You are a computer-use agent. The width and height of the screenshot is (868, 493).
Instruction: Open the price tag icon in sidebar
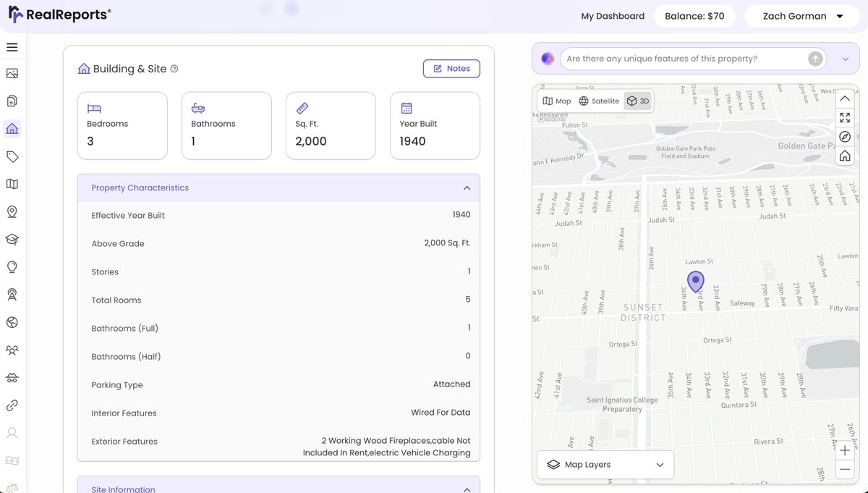(12, 156)
